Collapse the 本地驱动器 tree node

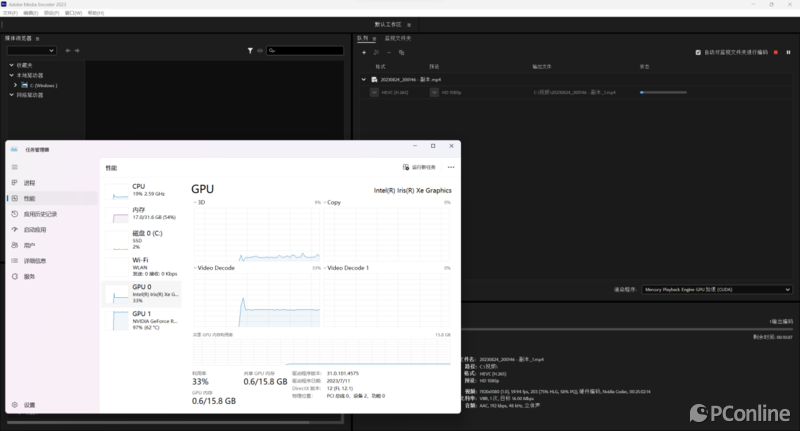click(x=12, y=75)
